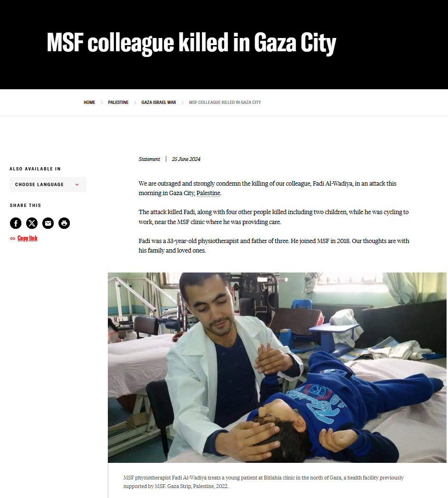Viewport: 448px width, 498px height.
Task: Click the Statement category label
Action: [149, 159]
